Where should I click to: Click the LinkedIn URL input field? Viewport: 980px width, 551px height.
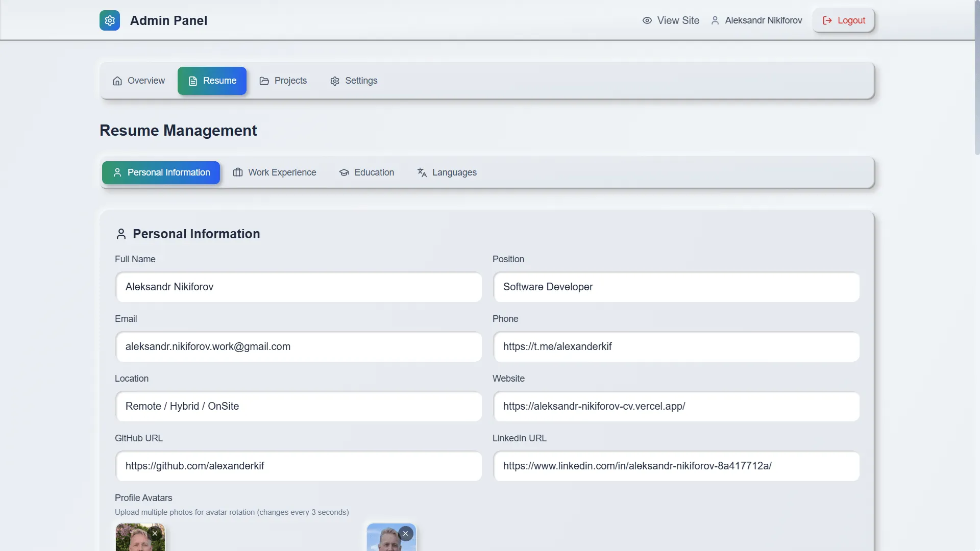pos(676,466)
